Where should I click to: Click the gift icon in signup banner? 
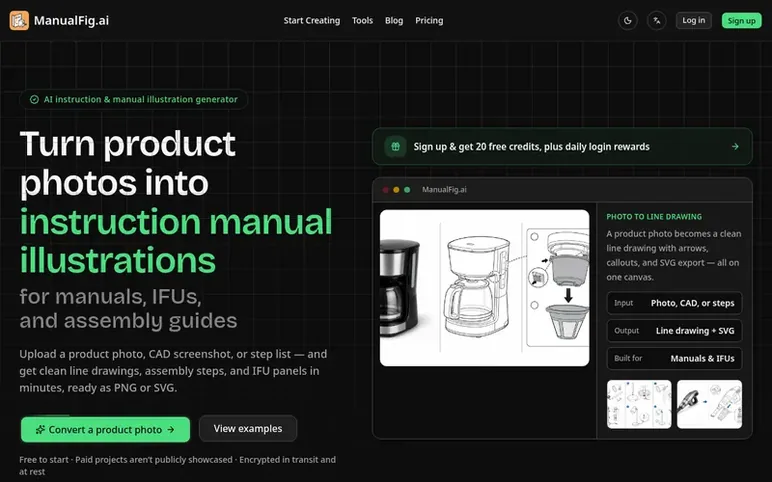coord(395,147)
